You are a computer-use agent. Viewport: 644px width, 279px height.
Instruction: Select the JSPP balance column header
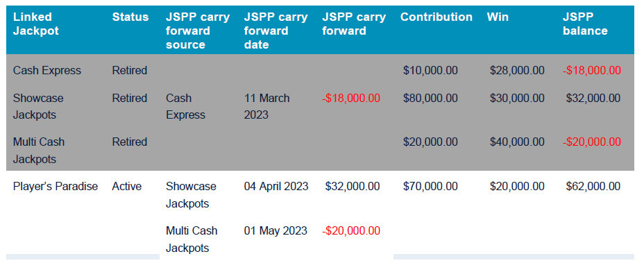click(584, 24)
